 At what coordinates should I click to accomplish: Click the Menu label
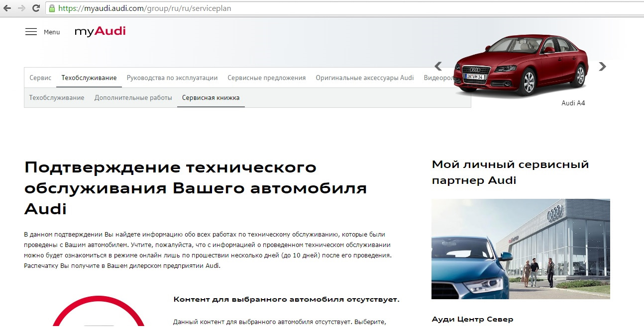coord(52,32)
